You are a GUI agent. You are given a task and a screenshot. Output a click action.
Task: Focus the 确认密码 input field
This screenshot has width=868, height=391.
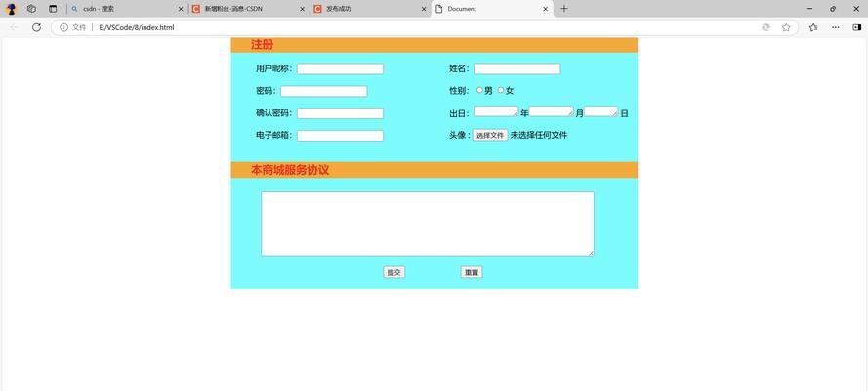340,113
